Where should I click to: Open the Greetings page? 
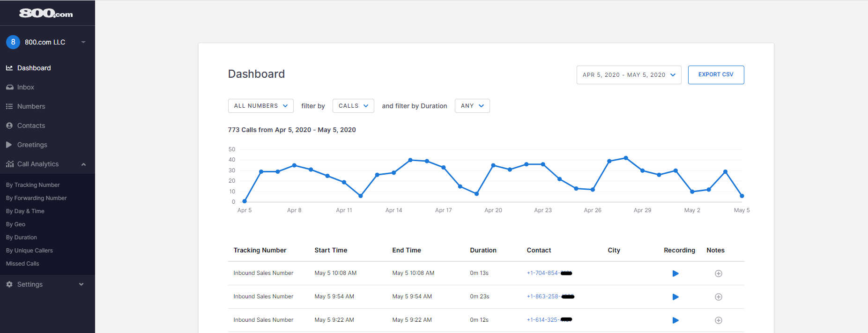[x=32, y=145]
